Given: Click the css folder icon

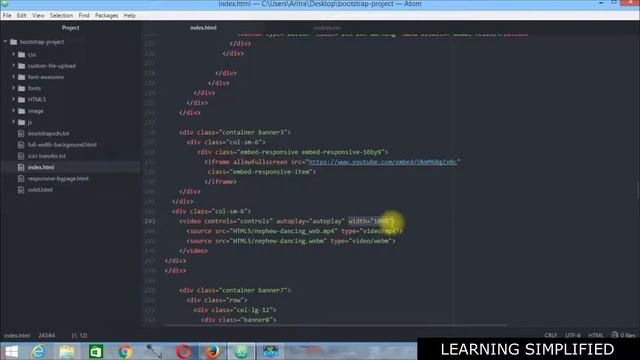Looking at the screenshot, I should pyautogui.click(x=22, y=54).
